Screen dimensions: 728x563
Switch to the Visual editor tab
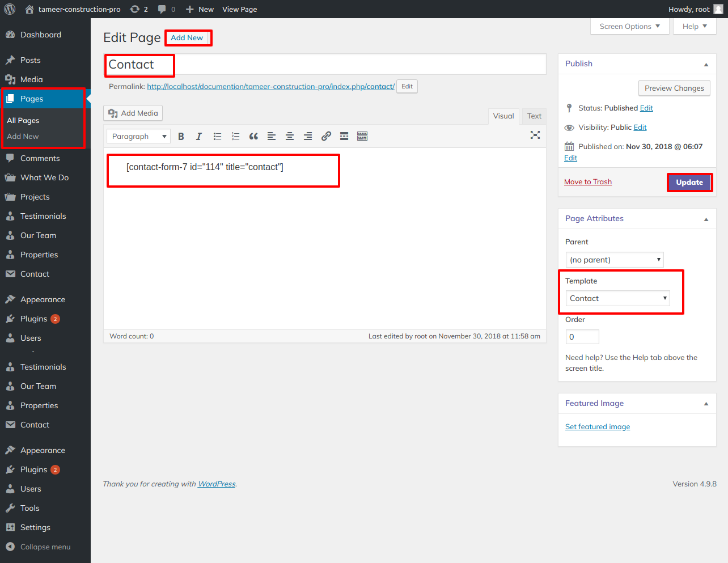pos(503,116)
